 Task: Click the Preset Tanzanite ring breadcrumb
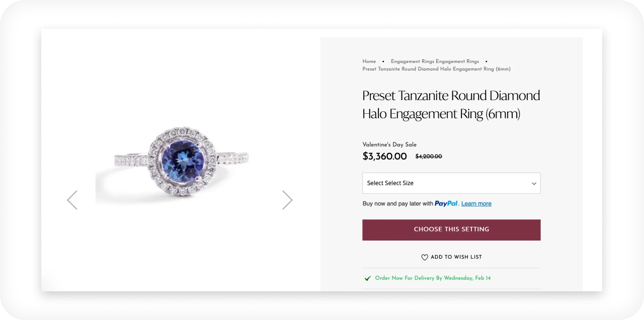pos(436,69)
